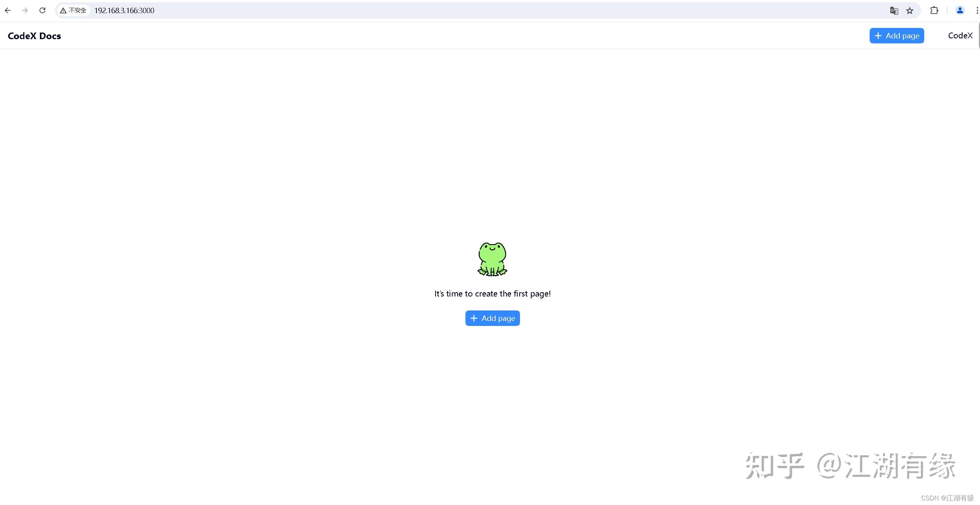Click the CSDN watermark at bottom
The width and height of the screenshot is (980, 505).
click(x=947, y=498)
